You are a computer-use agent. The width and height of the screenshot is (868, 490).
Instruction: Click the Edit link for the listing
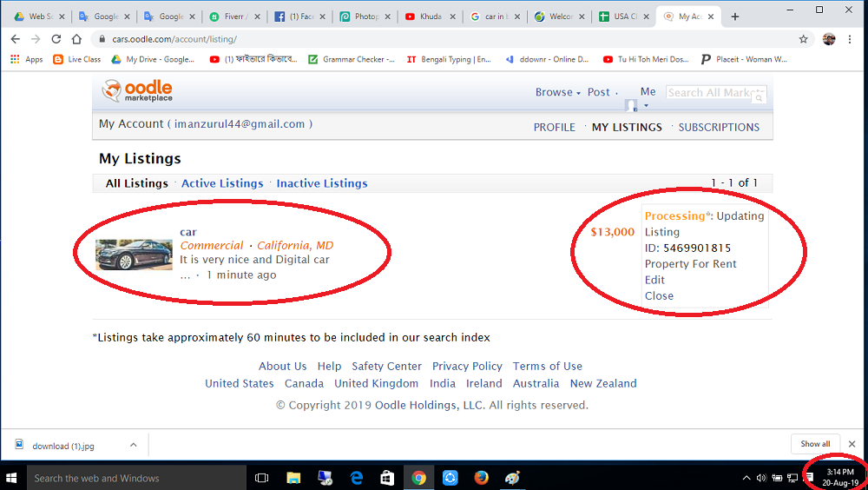pyautogui.click(x=654, y=280)
